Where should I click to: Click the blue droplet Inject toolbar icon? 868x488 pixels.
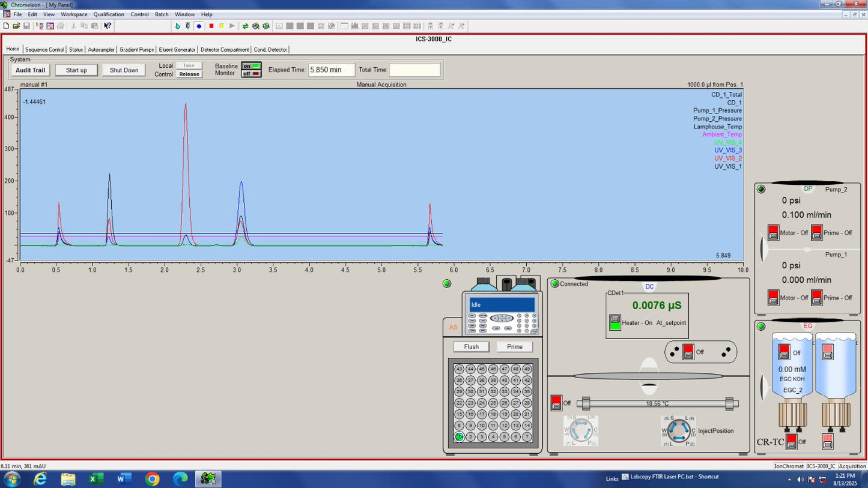click(177, 26)
